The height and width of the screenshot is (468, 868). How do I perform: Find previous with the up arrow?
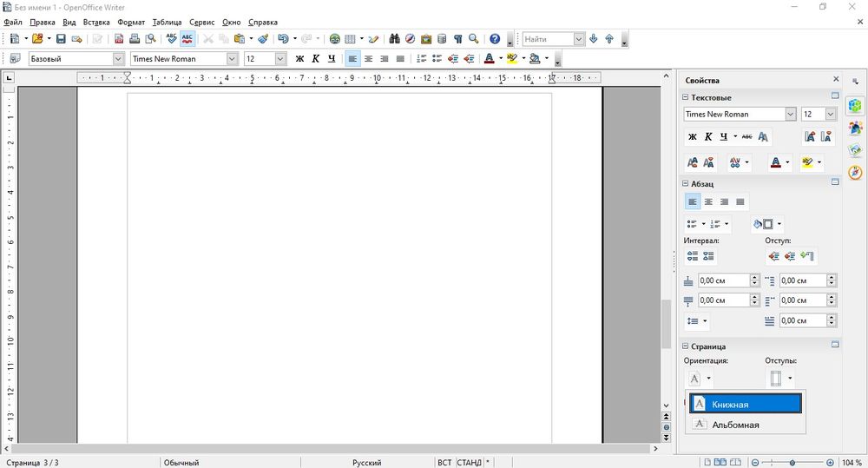pos(609,39)
